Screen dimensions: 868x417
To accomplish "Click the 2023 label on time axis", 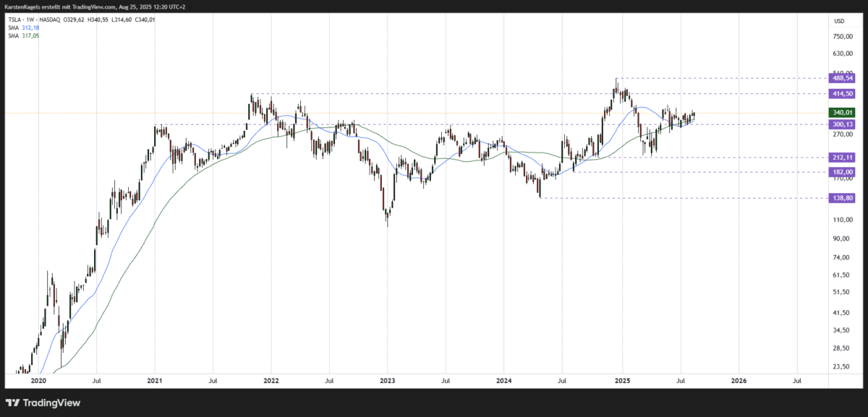I will (387, 379).
